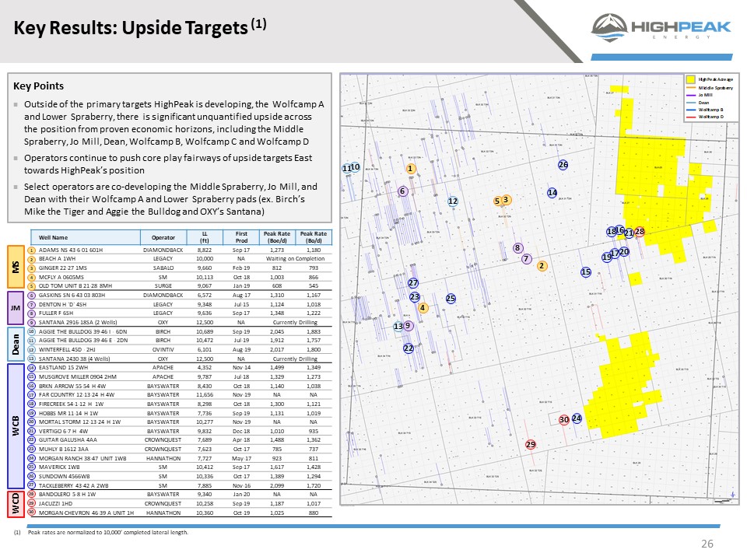Select 'FIRECREEK 54 1 12 H 1W' well name
Viewport: 747px width, 560px height.
coord(71,404)
